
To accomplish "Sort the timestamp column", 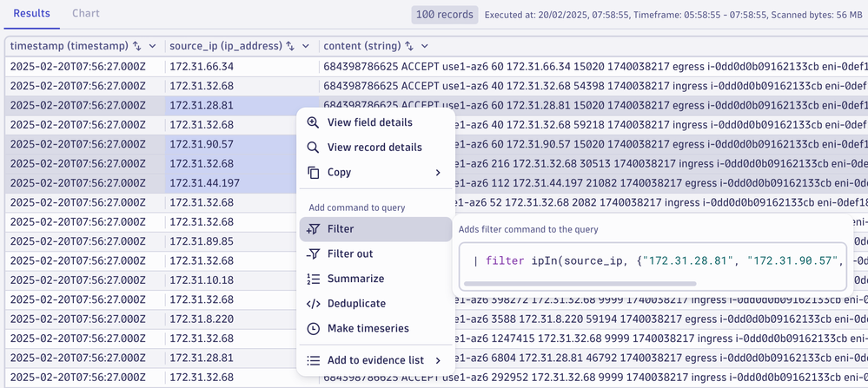I will coord(136,46).
